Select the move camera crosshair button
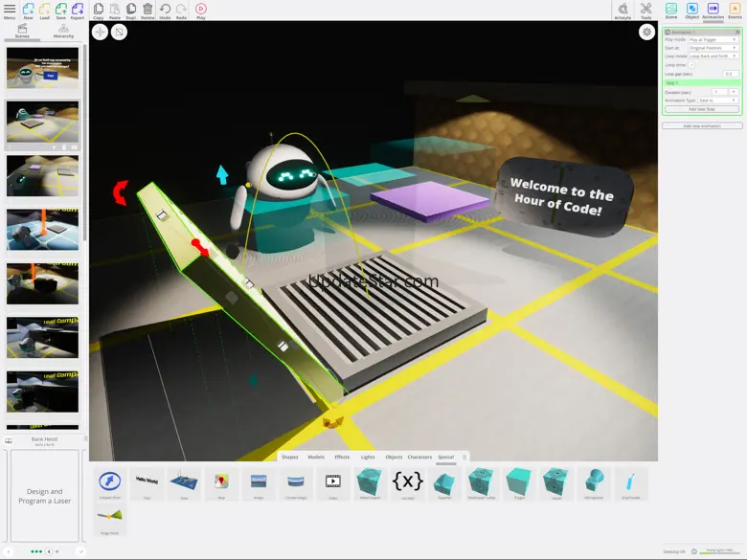 pos(100,32)
